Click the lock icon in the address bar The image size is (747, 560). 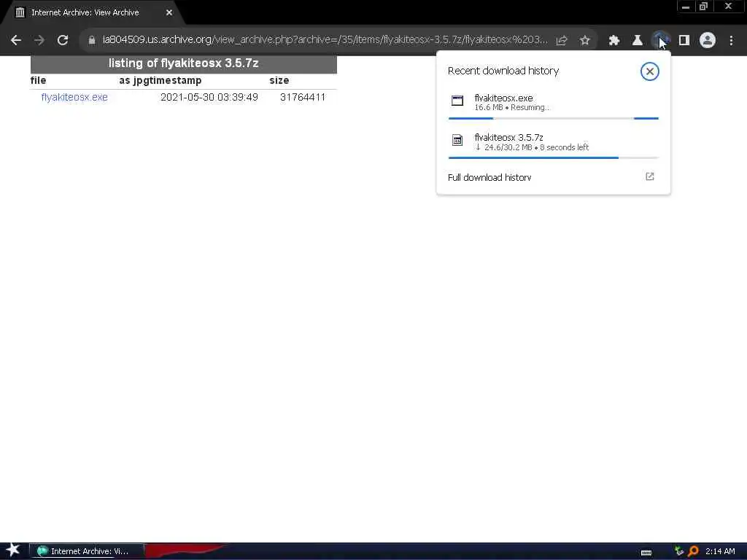tap(92, 41)
